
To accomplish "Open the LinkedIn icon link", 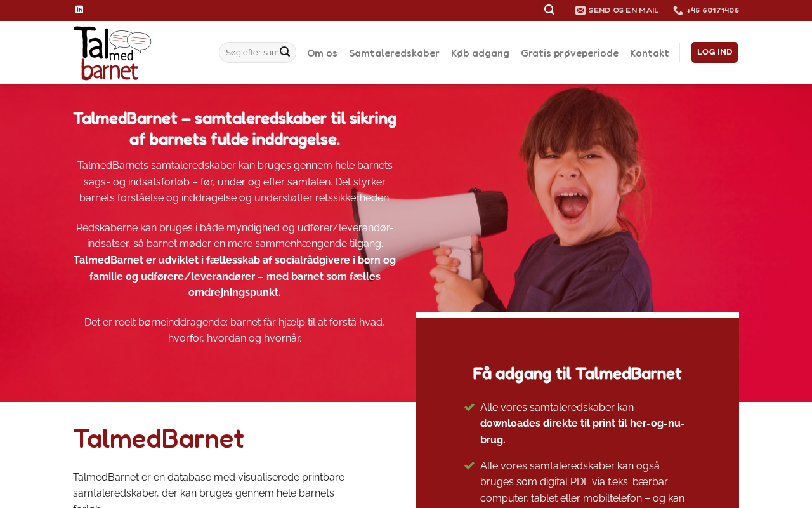I will (79, 10).
